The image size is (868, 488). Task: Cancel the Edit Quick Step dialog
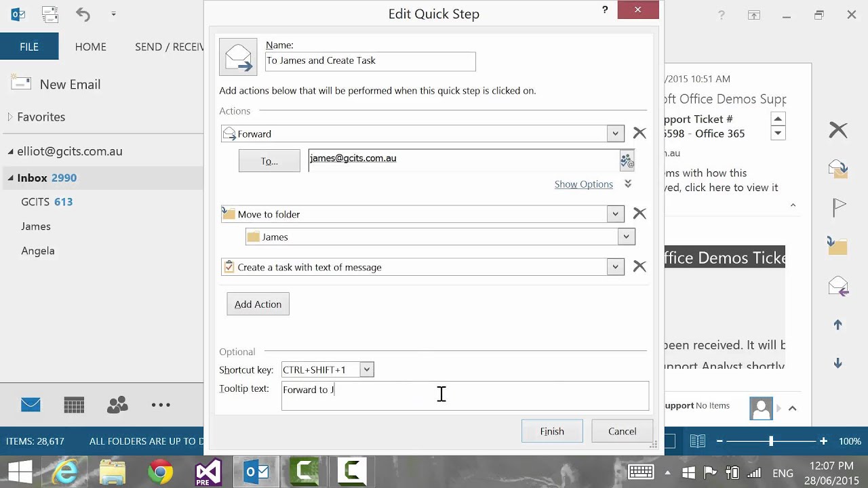pyautogui.click(x=622, y=431)
